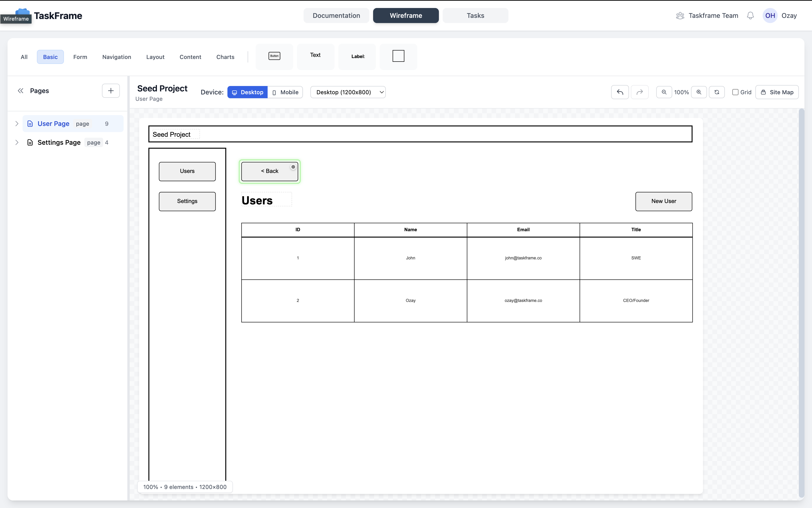Collapse the Pages panel with double chevron
812x508 pixels.
[20, 91]
